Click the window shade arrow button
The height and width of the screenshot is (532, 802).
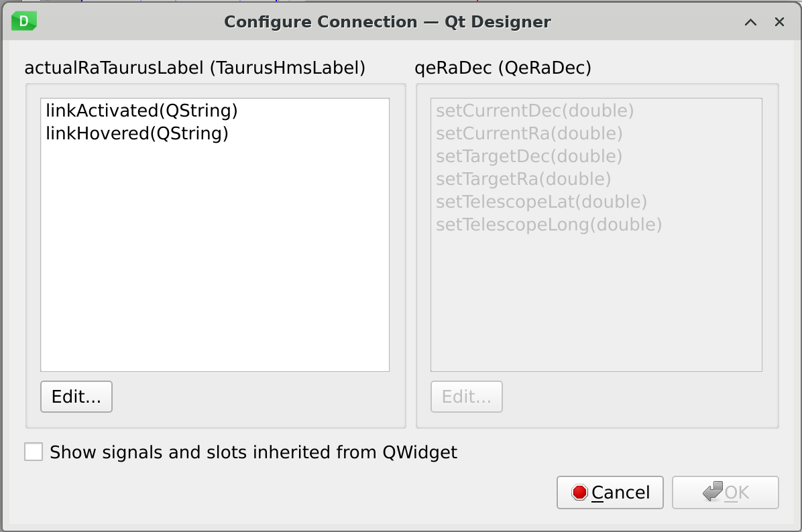750,22
